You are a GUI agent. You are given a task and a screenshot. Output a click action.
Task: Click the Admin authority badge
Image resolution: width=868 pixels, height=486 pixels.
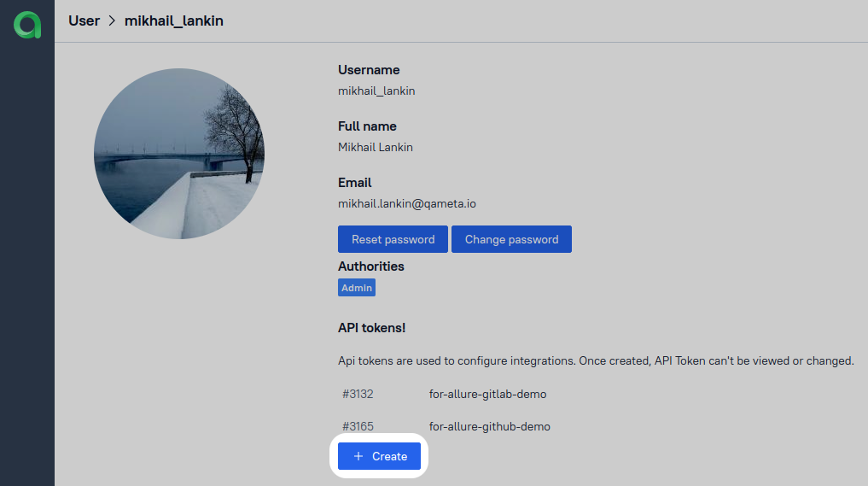tap(357, 288)
